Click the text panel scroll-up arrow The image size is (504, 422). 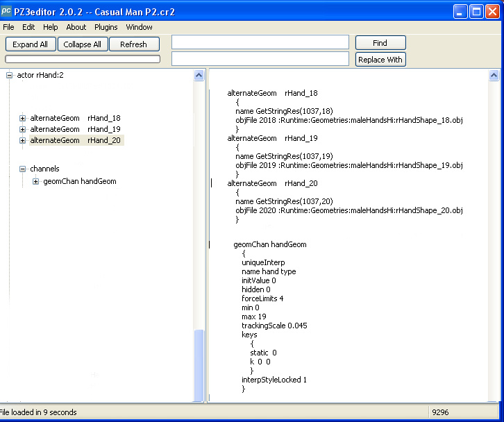[494, 75]
